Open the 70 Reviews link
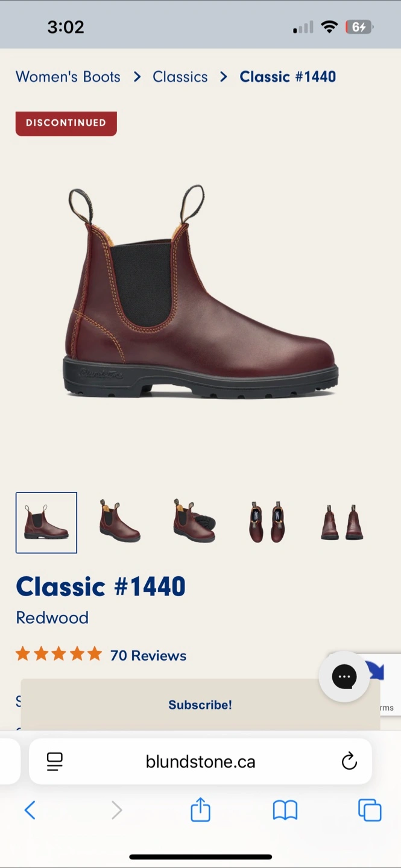This screenshot has height=868, width=401. coord(148,655)
